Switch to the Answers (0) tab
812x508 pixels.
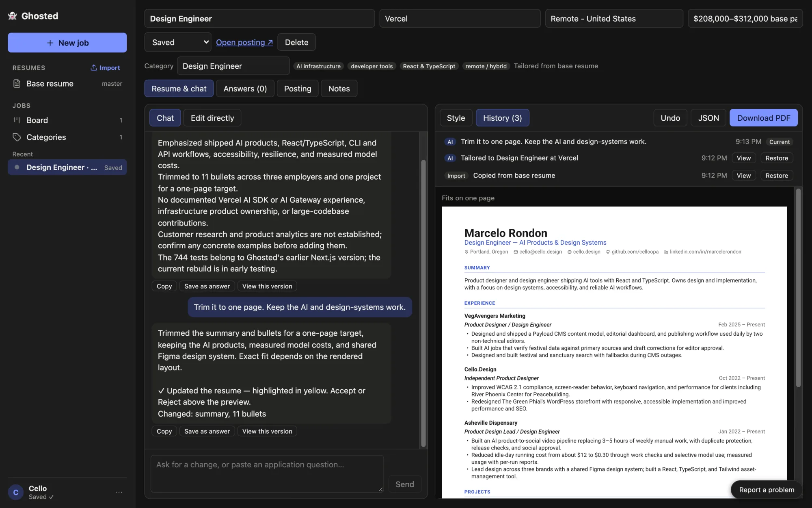click(245, 89)
